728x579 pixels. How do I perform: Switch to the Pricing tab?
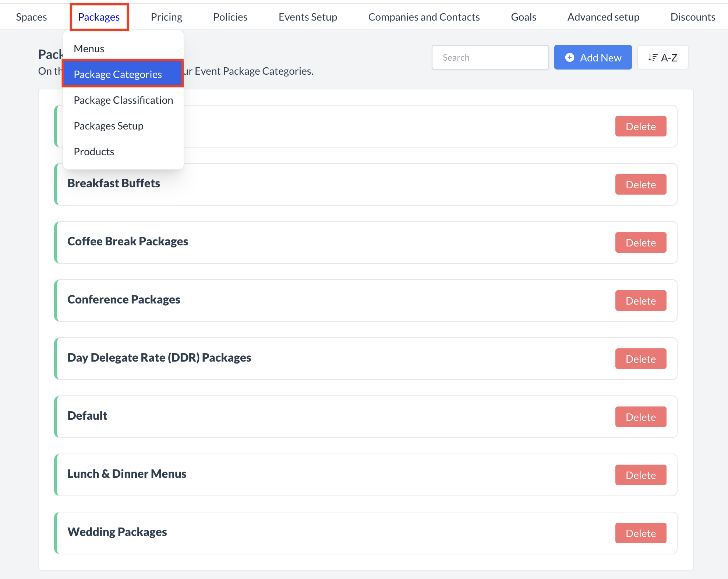pyautogui.click(x=166, y=17)
